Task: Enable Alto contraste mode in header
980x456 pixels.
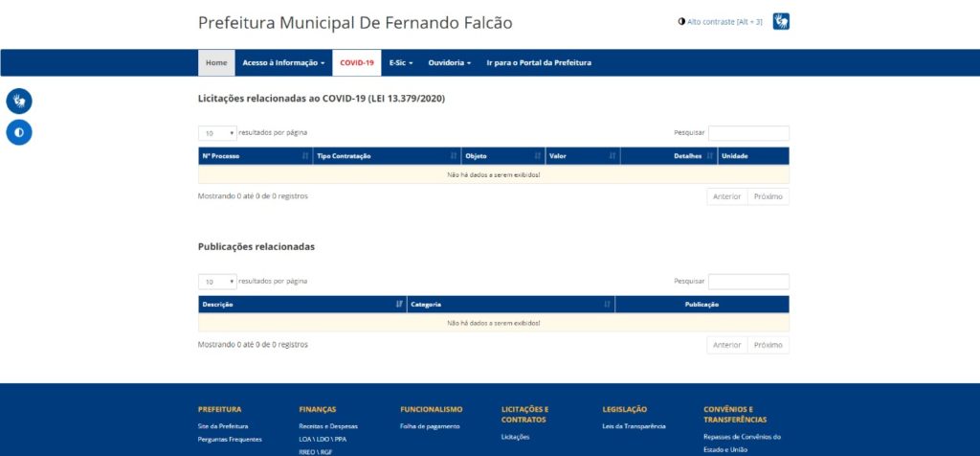Action: coord(720,21)
